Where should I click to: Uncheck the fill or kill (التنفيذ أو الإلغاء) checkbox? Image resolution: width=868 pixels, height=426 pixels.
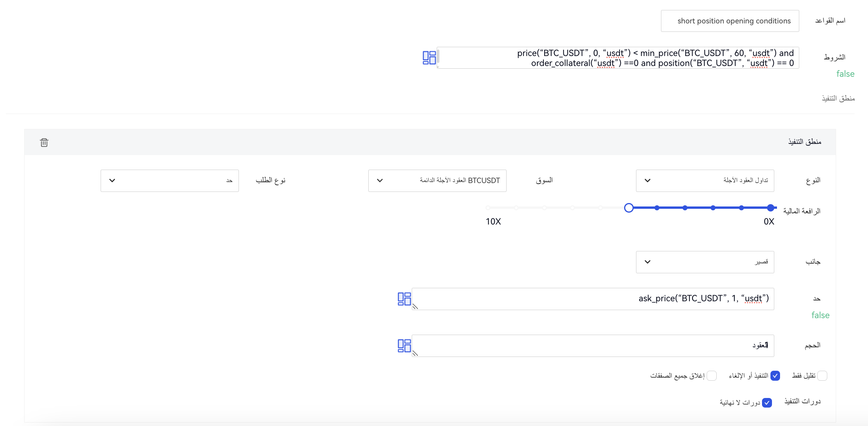[775, 376]
